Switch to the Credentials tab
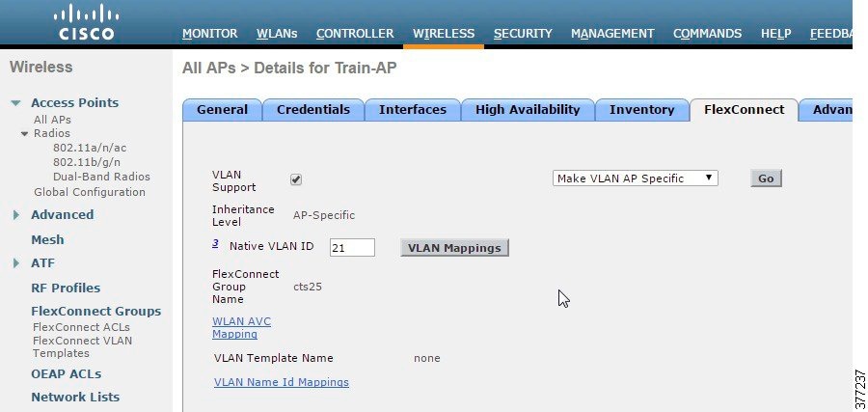The height and width of the screenshot is (412, 868). [312, 110]
